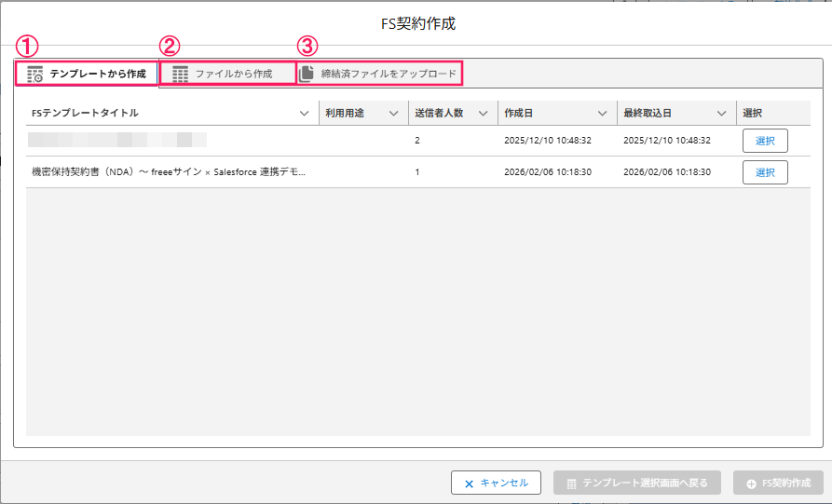
Task: Open the ファイルから作成 tab
Action: point(227,74)
